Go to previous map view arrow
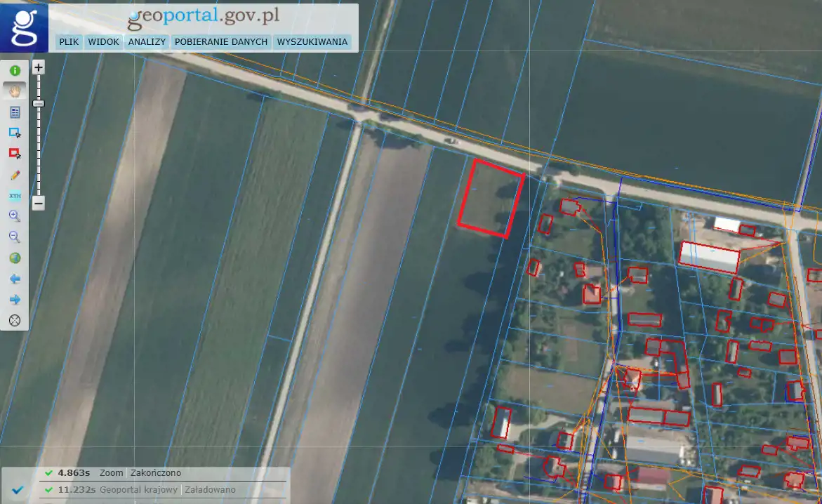This screenshot has width=822, height=504. tap(15, 279)
